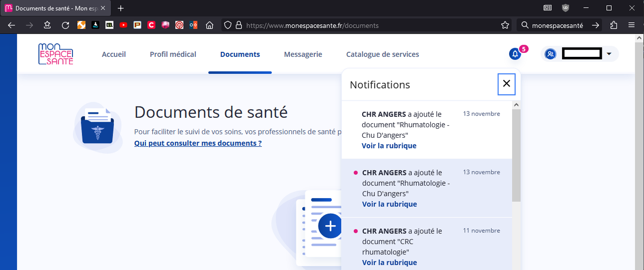Open Voir la rubrique in first notification
This screenshot has width=644, height=270.
click(389, 146)
